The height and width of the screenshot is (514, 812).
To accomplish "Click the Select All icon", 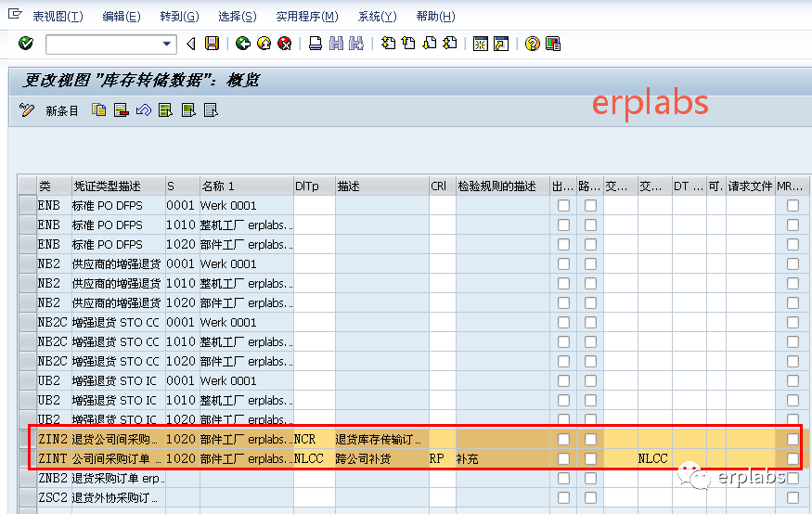I will 166,110.
